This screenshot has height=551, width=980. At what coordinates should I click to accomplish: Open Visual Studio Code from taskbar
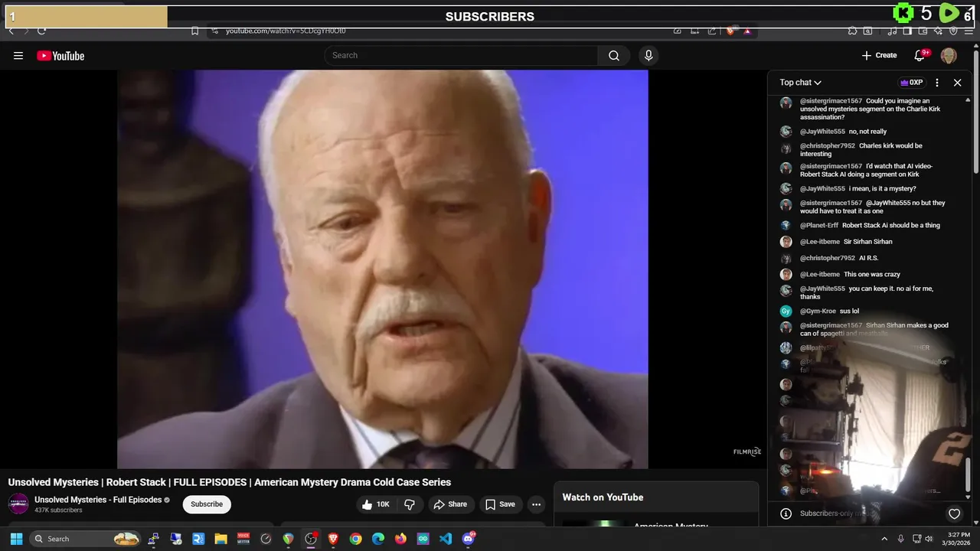(446, 539)
